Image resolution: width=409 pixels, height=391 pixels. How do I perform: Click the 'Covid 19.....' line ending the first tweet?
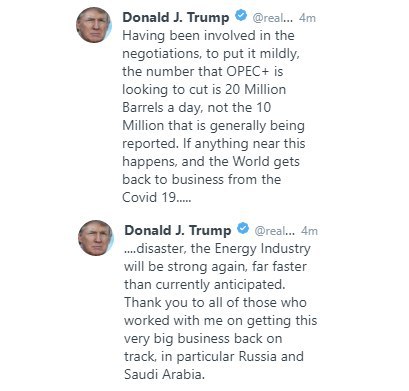coord(157,197)
